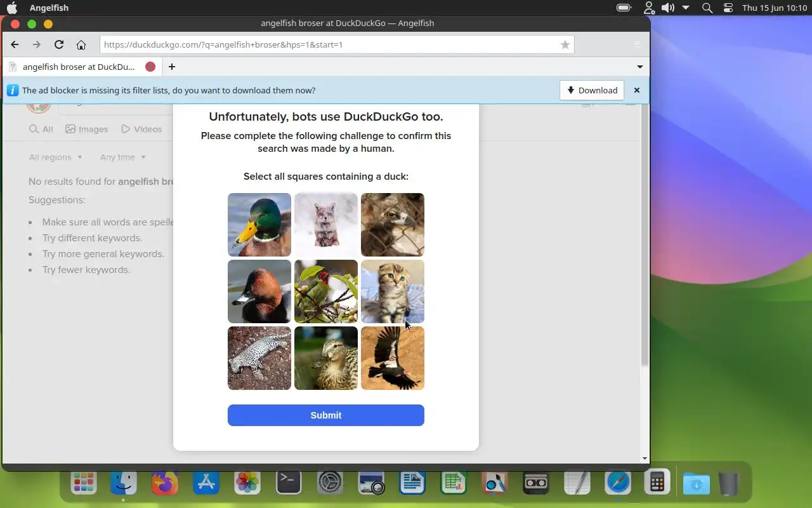Screen dimensions: 812x508
Task: Switch to the All results tab
Action: coord(41,129)
